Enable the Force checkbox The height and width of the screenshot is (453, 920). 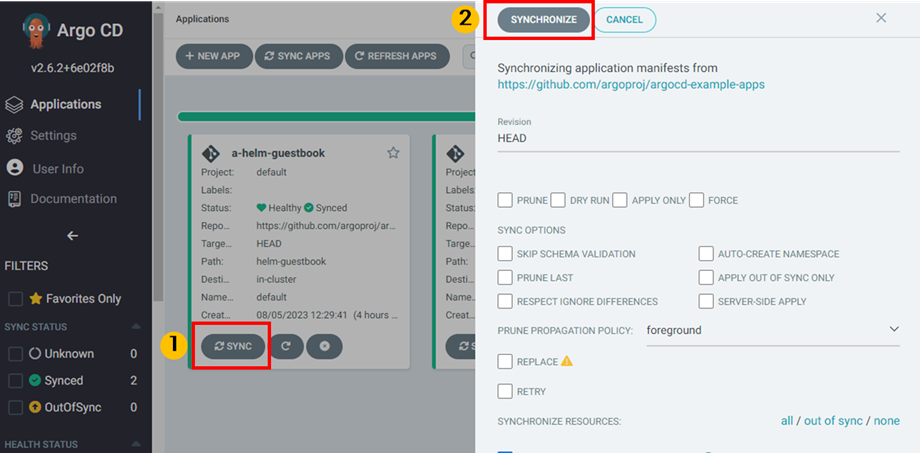(x=696, y=200)
